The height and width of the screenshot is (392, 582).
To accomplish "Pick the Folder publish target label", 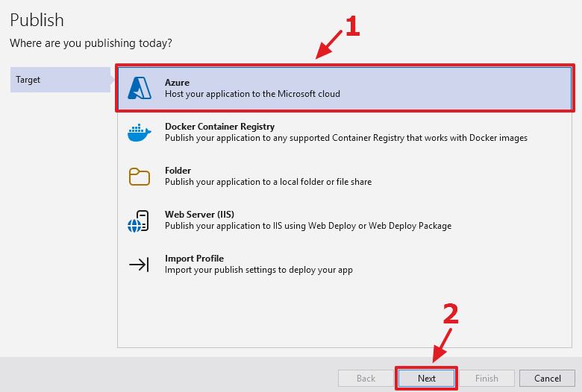I will tap(178, 171).
